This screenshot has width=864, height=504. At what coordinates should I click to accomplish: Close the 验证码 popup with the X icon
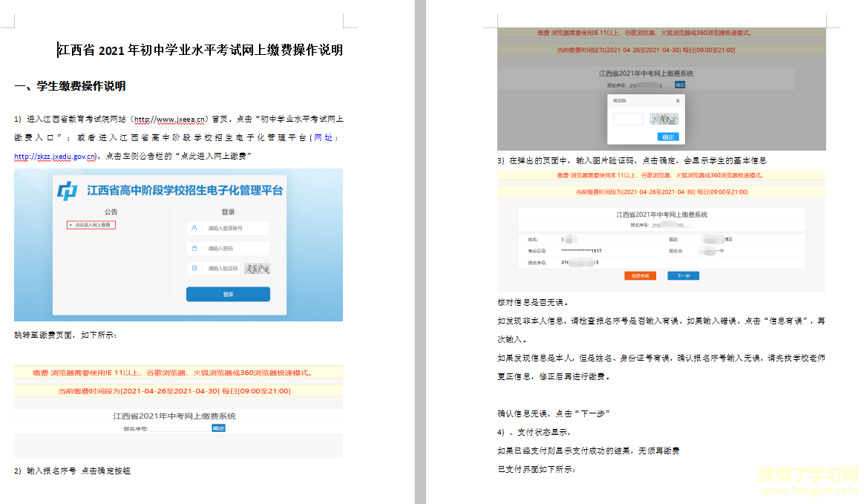[x=678, y=101]
